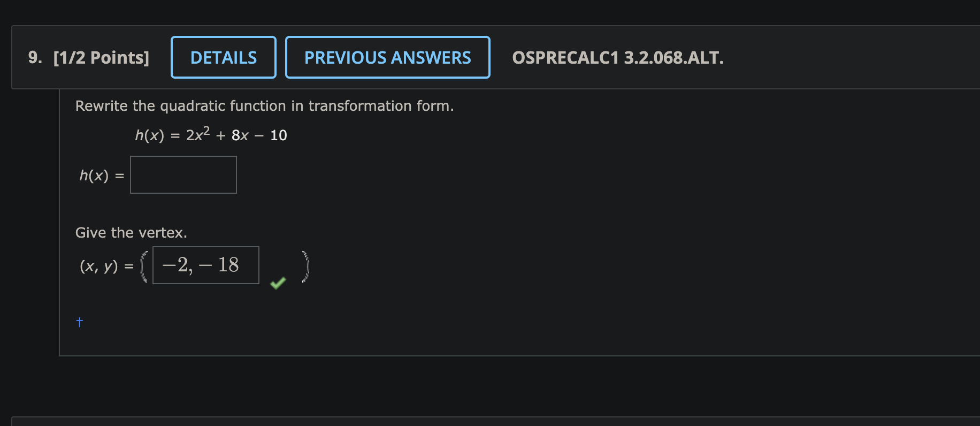Image resolution: width=980 pixels, height=426 pixels.
Task: Click the DETAILS button
Action: (223, 57)
